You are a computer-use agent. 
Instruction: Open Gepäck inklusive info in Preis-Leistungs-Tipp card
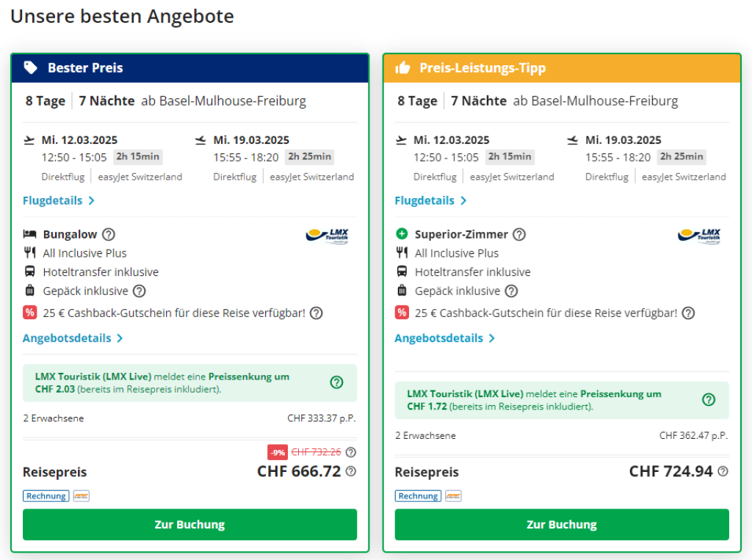(x=511, y=291)
